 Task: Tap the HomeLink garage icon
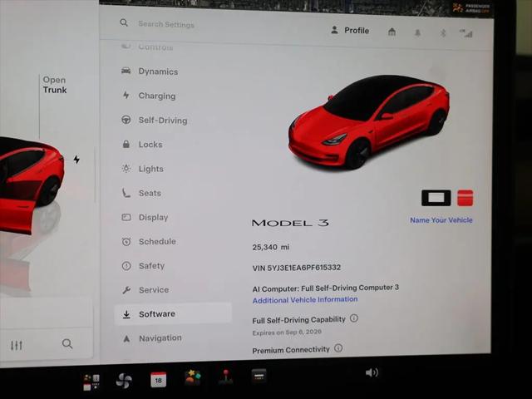point(392,32)
